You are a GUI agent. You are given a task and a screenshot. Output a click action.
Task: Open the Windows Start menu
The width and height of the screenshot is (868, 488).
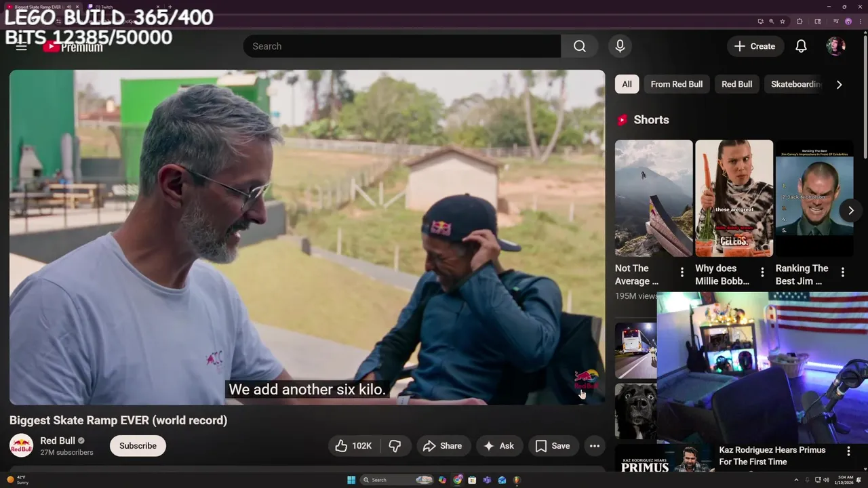pyautogui.click(x=351, y=480)
